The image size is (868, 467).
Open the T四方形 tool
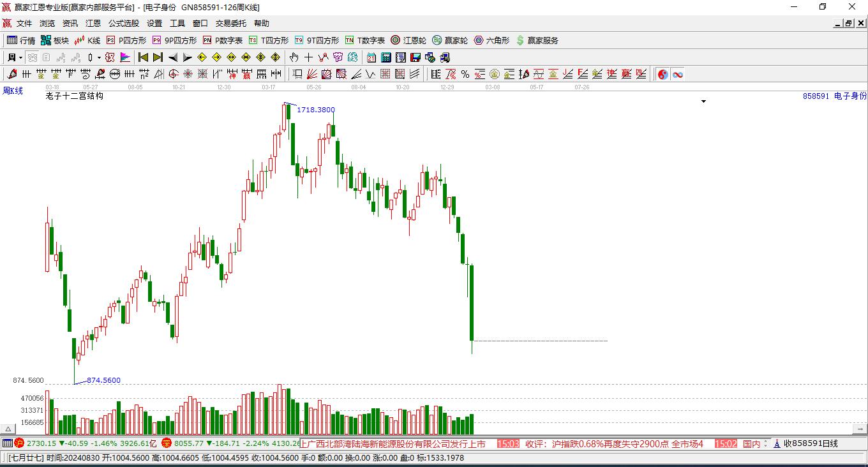point(269,40)
